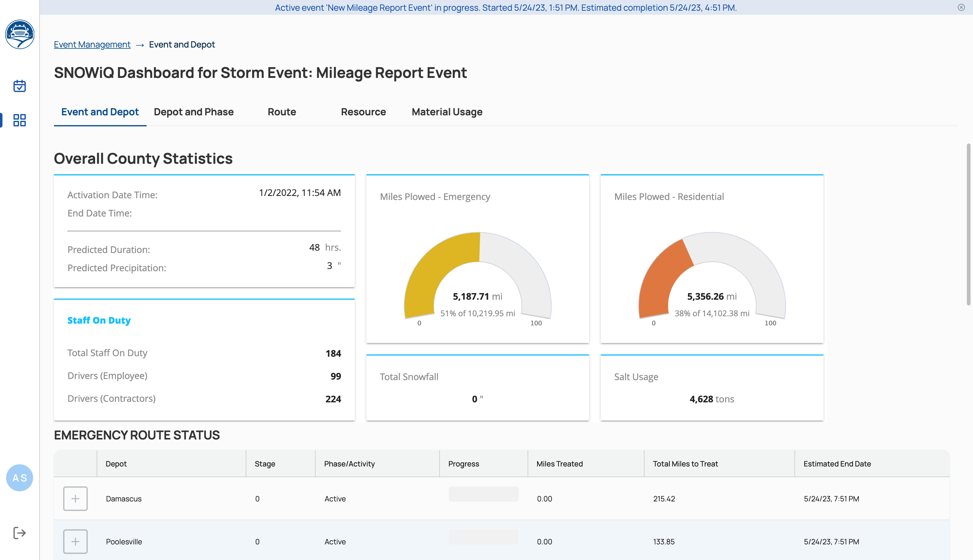Select the dashboard grid icon
Screen dimensions: 973x560
click(19, 120)
